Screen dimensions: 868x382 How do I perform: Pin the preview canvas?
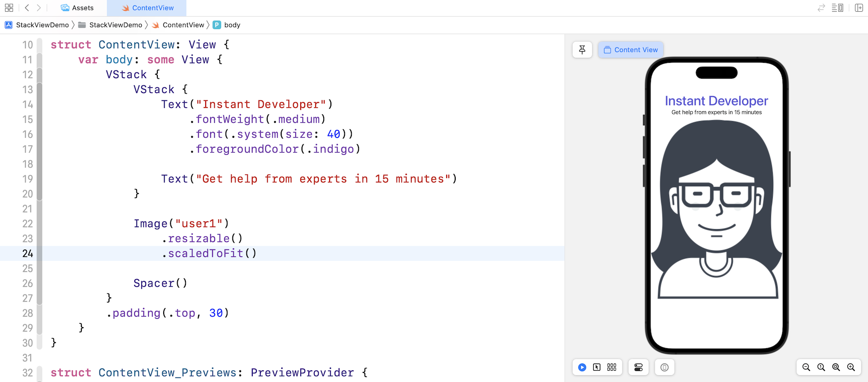[582, 50]
